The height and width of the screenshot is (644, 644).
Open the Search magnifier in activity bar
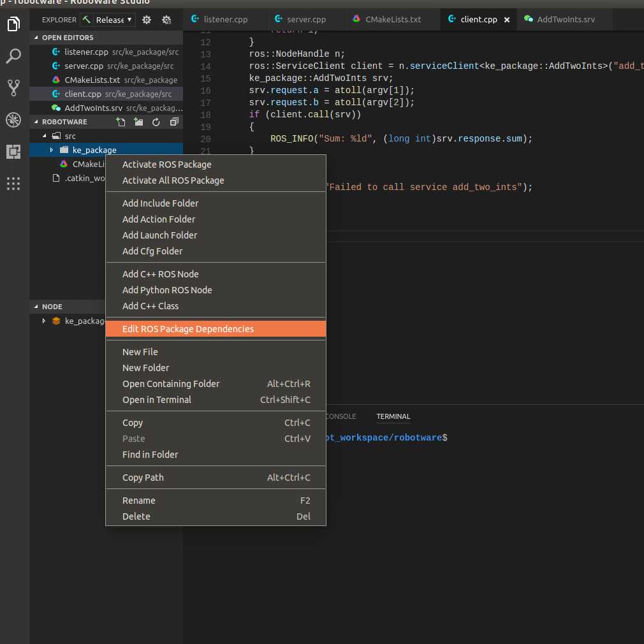pos(13,56)
